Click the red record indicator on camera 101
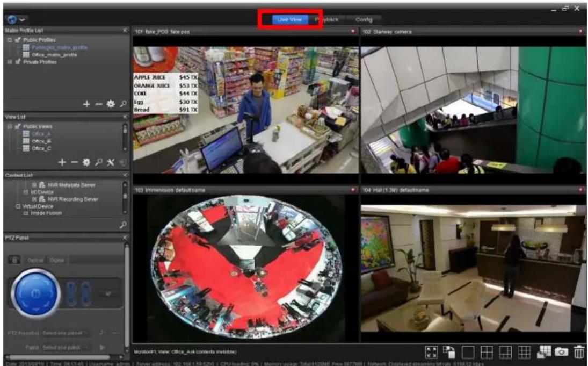Screen dimensions: 588x366 coord(353,32)
